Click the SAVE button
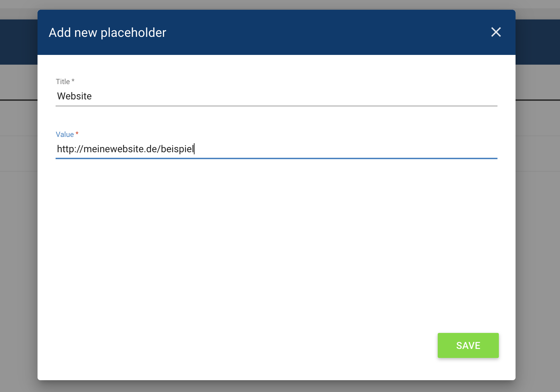Screen dimensions: 560x392 click(468, 345)
